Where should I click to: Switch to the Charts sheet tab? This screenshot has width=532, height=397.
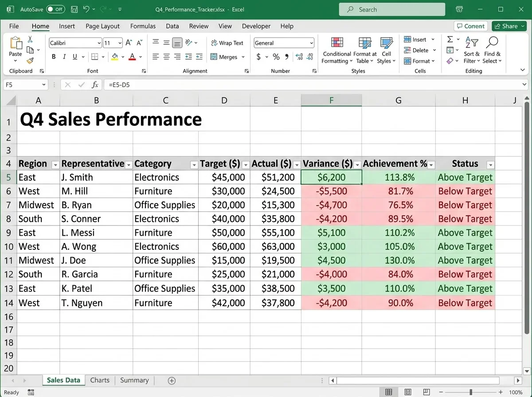pyautogui.click(x=100, y=380)
